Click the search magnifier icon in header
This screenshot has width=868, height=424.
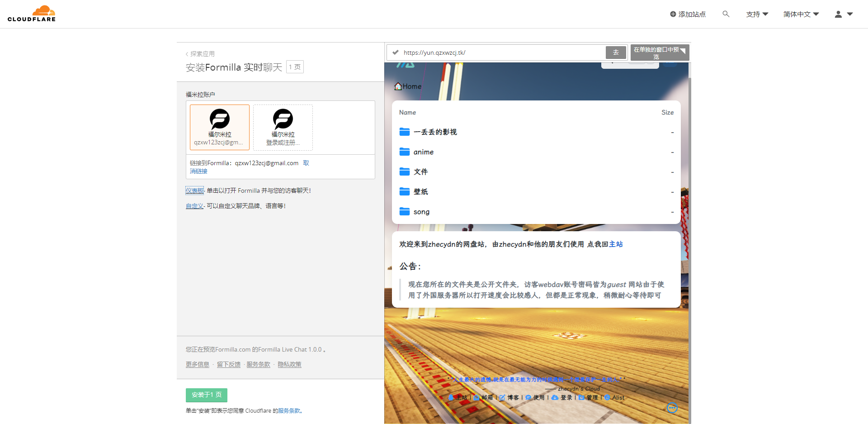pos(726,14)
